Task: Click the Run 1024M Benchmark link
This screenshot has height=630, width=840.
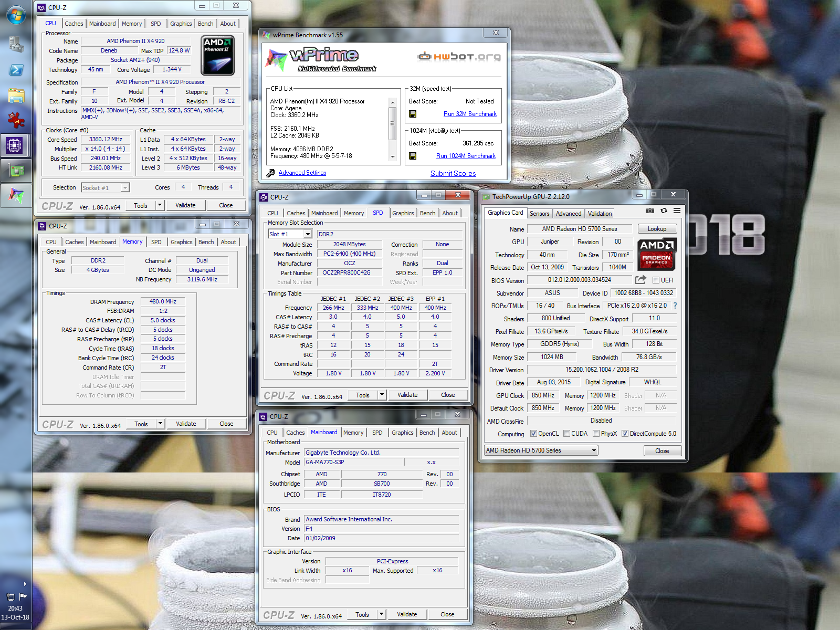Action: pos(466,156)
